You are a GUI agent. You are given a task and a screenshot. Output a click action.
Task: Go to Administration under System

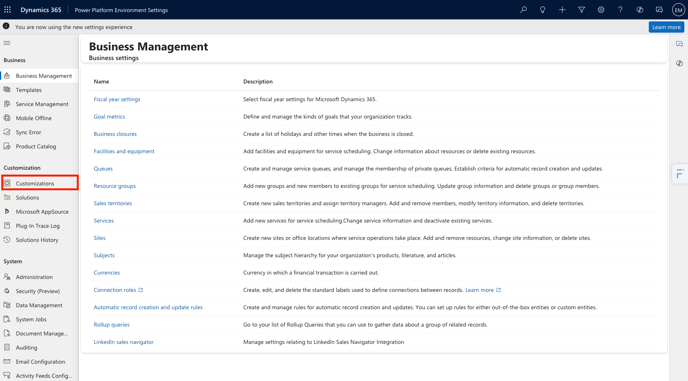pyautogui.click(x=34, y=277)
